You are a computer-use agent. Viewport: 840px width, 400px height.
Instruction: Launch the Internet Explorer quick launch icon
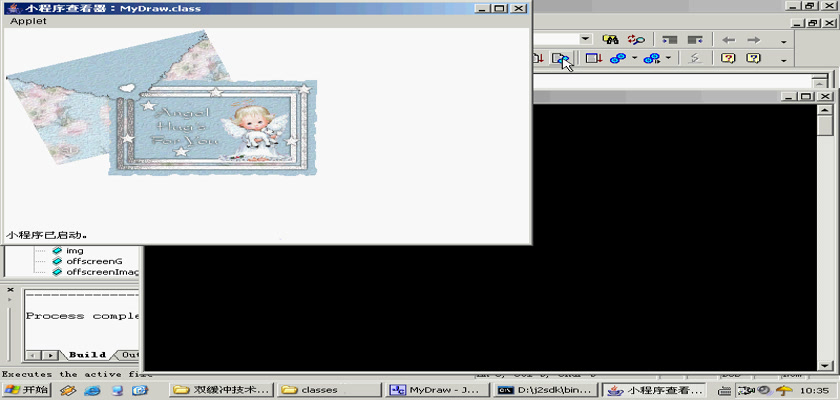tap(92, 390)
